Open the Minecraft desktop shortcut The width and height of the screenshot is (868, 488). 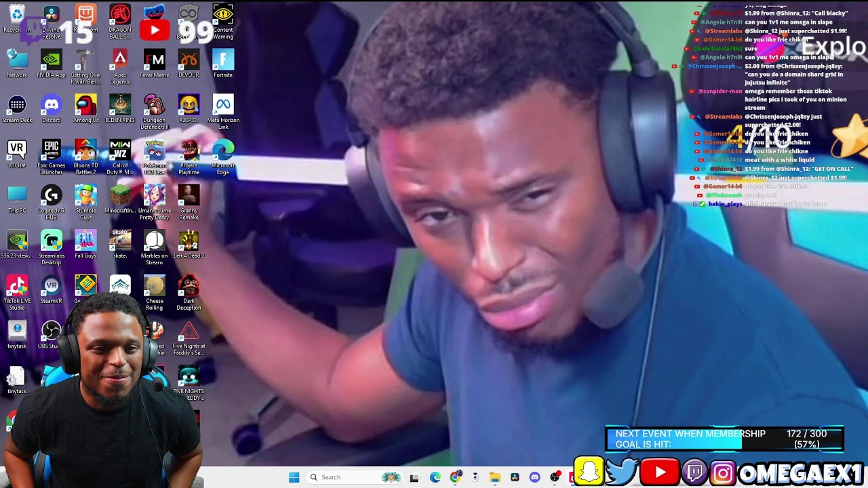[120, 199]
